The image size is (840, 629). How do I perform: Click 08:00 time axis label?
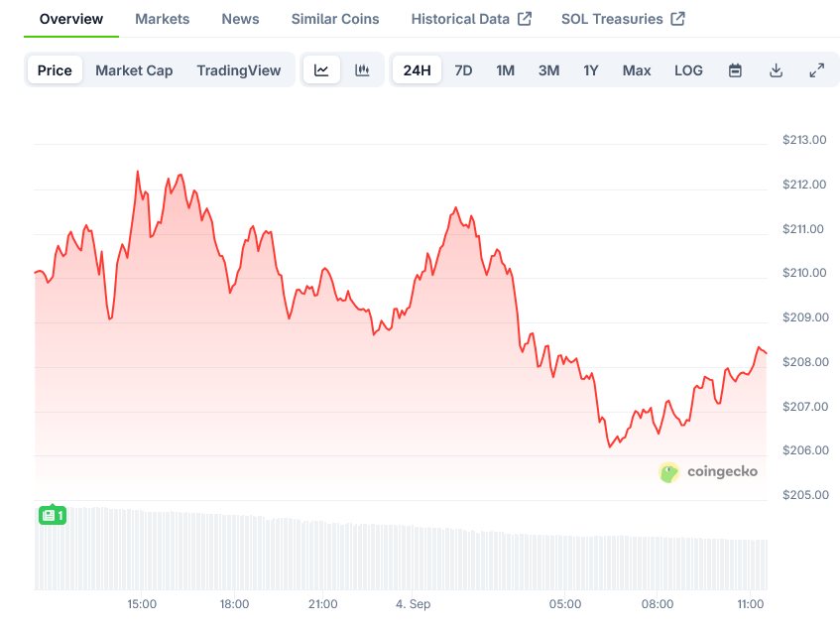tap(658, 604)
